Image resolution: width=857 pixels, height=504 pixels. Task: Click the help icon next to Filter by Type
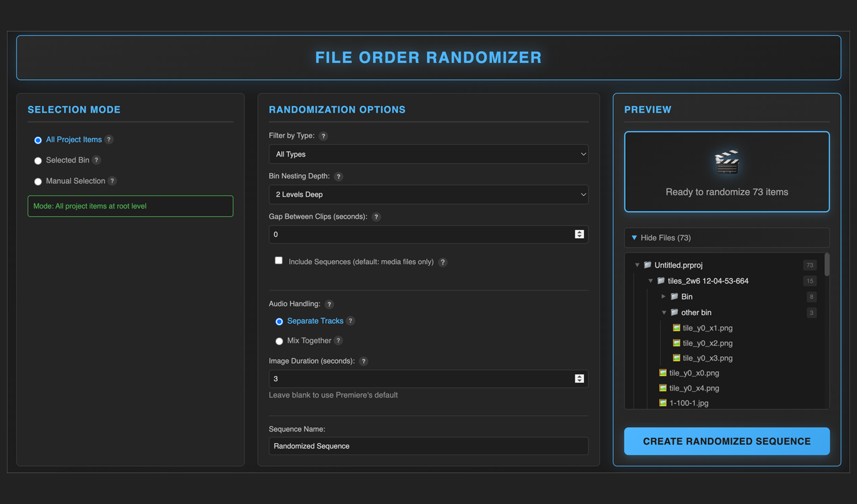tap(323, 135)
